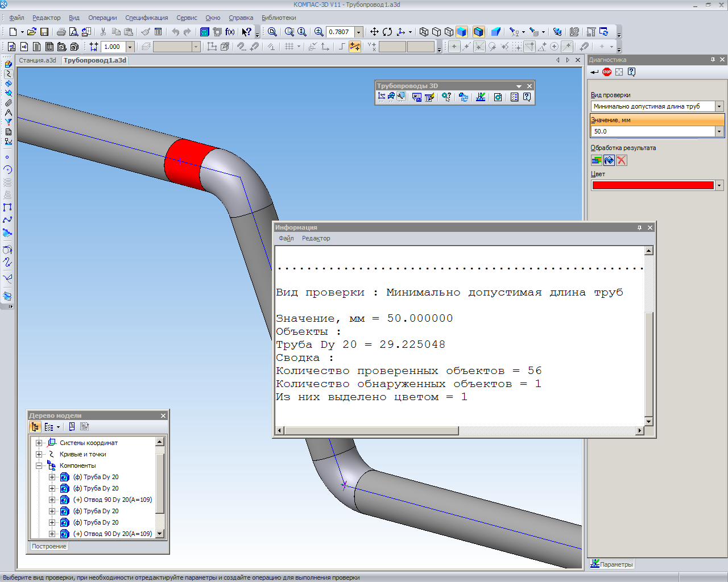Expand the Системы координат tree node
The height and width of the screenshot is (582, 728).
(39, 443)
